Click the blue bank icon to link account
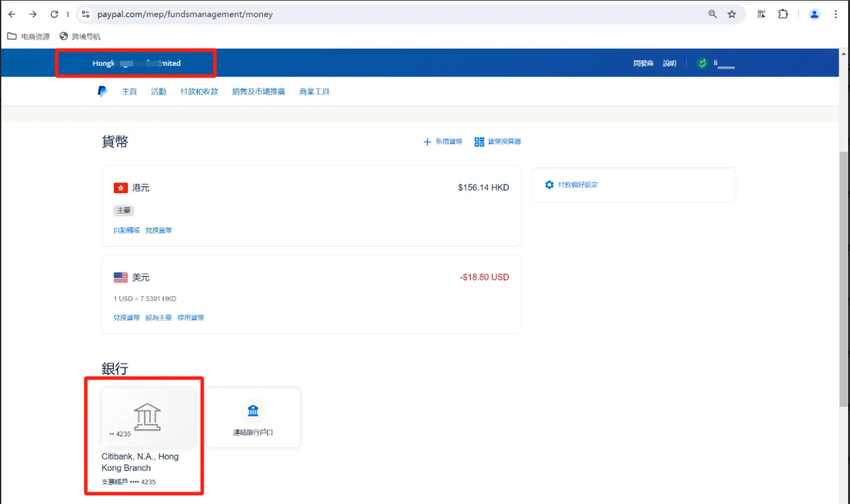This screenshot has width=850, height=504. 253,412
